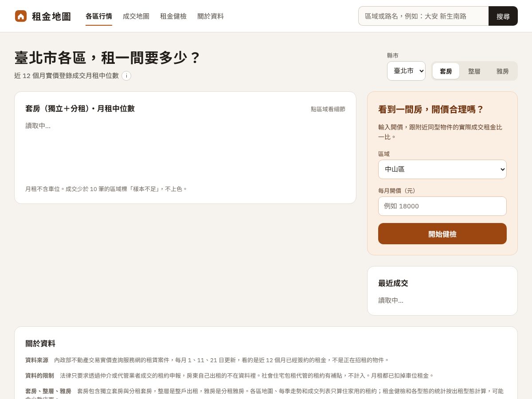The height and width of the screenshot is (399, 532).
Task: Click the 開始健檢 button
Action: (x=442, y=234)
